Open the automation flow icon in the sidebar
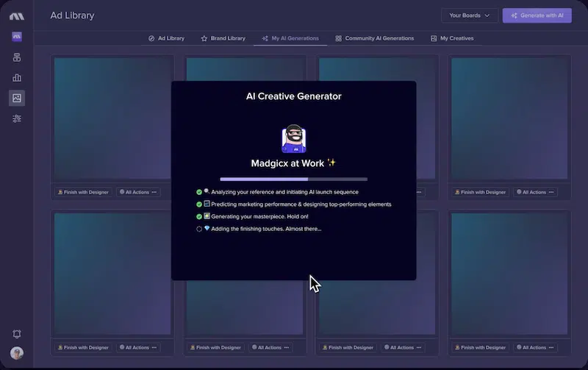The image size is (588, 370). coord(17,57)
